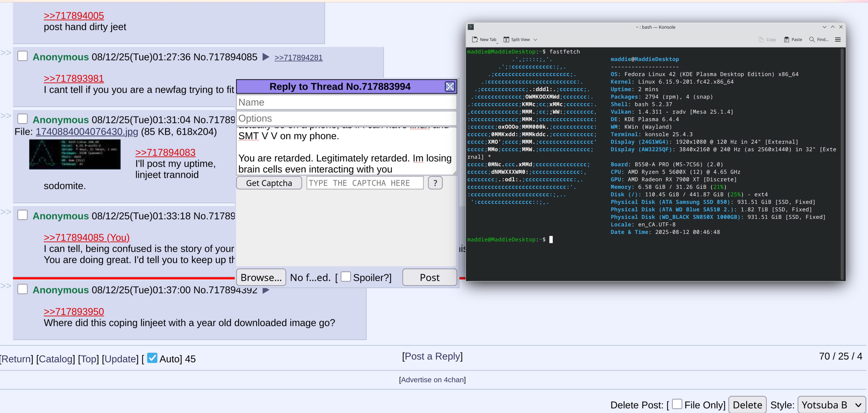Hide post using >> marker beside No.717894085
The width and height of the screenshot is (868, 413).
pos(6,53)
